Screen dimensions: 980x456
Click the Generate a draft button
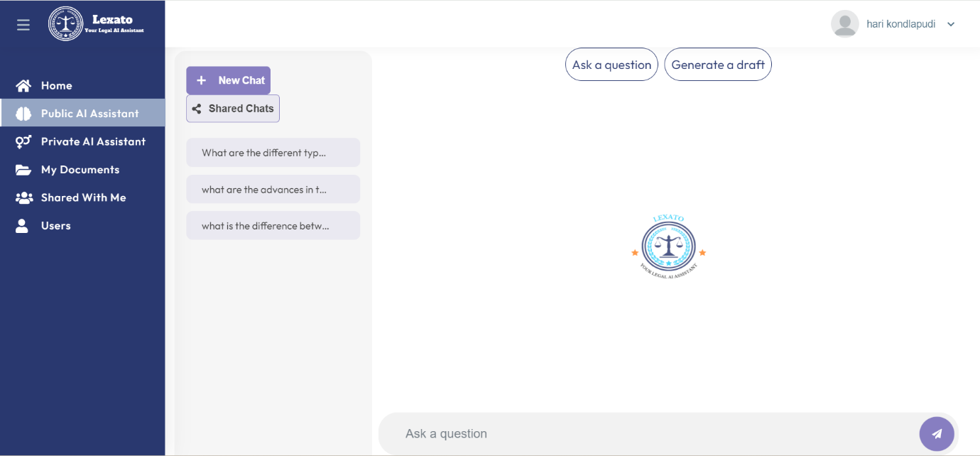718,64
